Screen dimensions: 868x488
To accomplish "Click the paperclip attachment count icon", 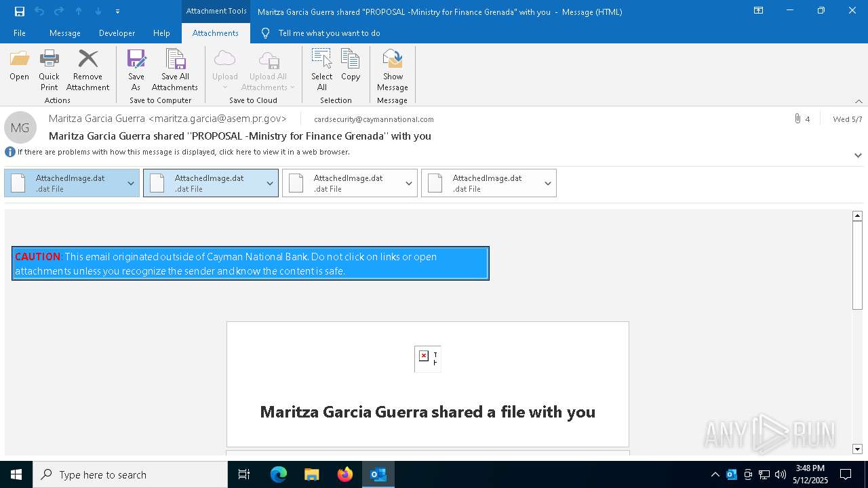I will pos(797,119).
